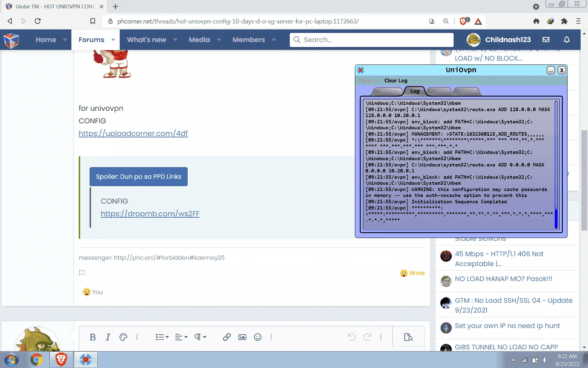
Task: Open text color palette in editor
Action: pos(123,337)
